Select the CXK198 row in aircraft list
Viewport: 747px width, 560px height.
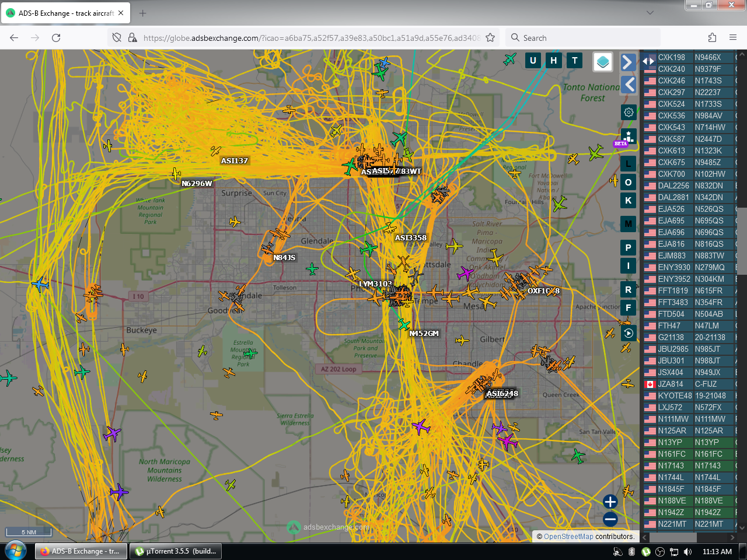(x=689, y=57)
